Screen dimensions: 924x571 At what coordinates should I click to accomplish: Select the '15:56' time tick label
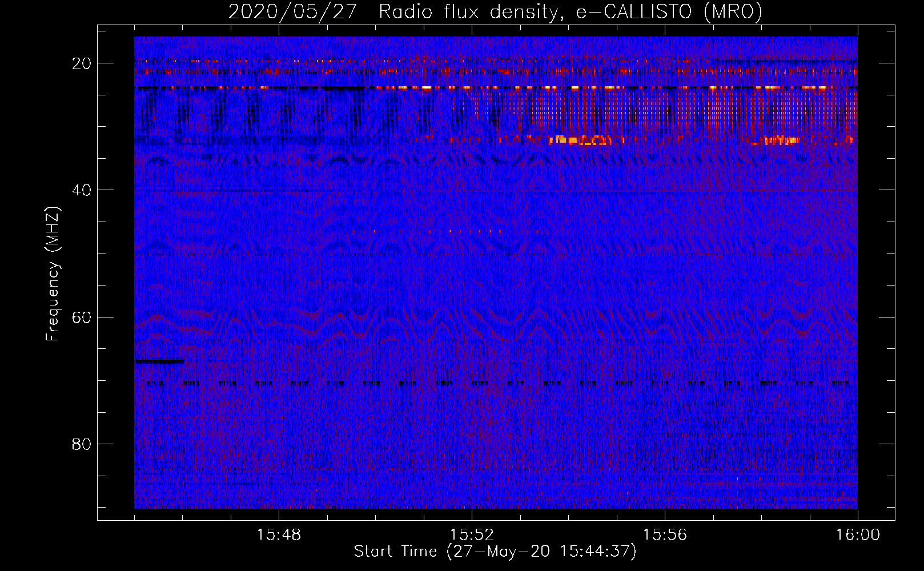tap(665, 535)
